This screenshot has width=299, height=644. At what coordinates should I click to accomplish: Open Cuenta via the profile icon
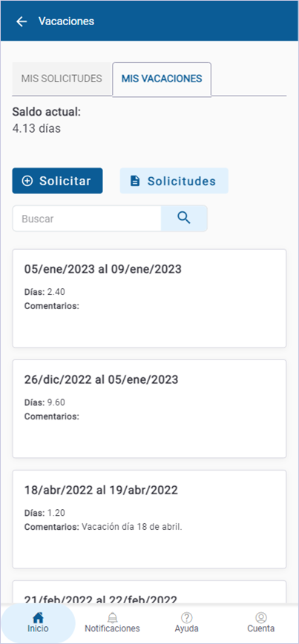[x=260, y=617]
